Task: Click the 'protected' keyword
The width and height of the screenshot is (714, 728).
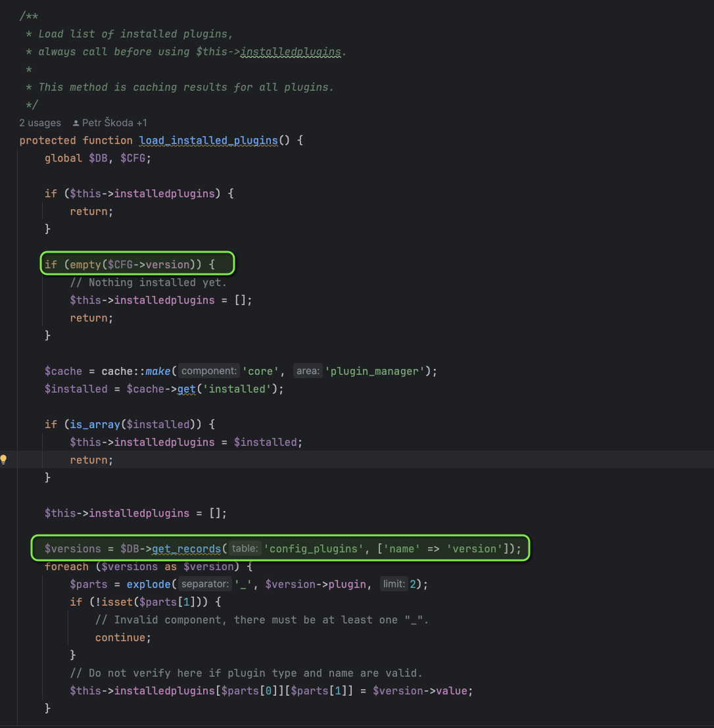Action: (47, 140)
